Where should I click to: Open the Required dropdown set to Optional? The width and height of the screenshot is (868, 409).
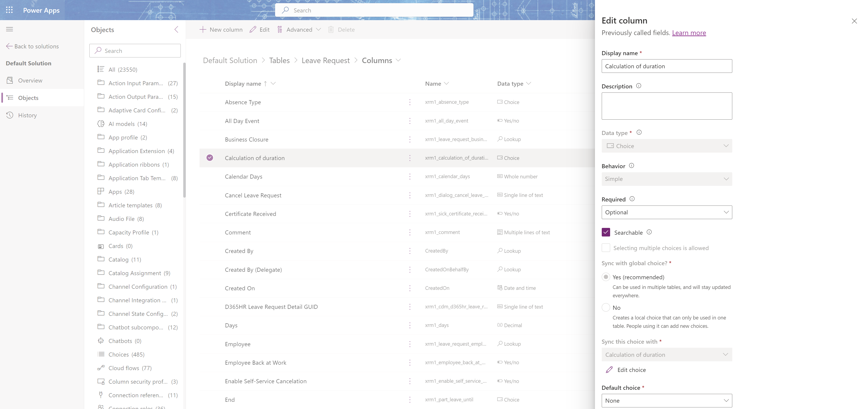click(x=666, y=212)
